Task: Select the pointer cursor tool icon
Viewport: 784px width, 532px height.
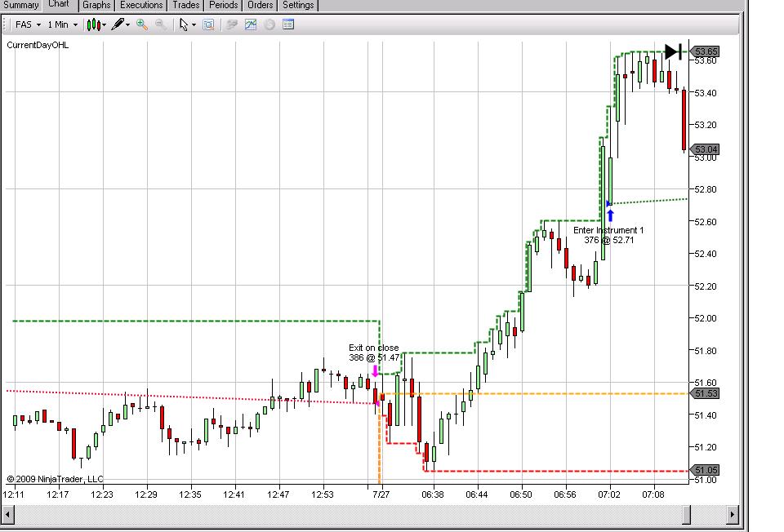Action: point(184,24)
